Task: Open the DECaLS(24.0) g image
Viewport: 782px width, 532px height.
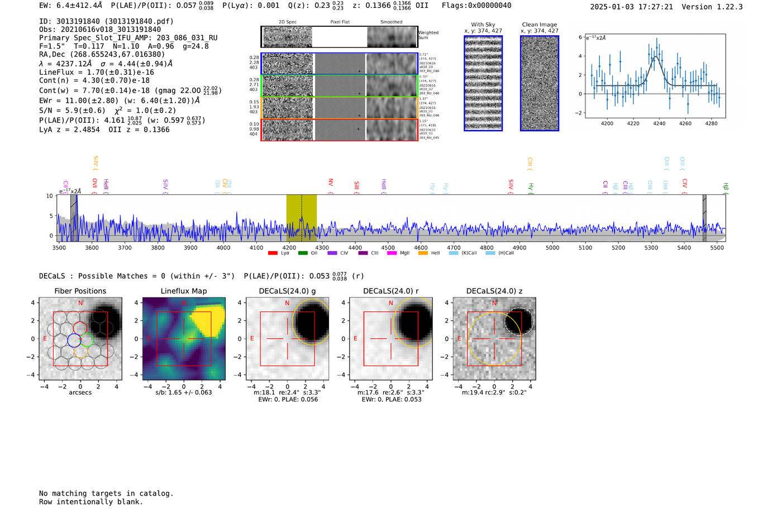Action: [x=288, y=339]
